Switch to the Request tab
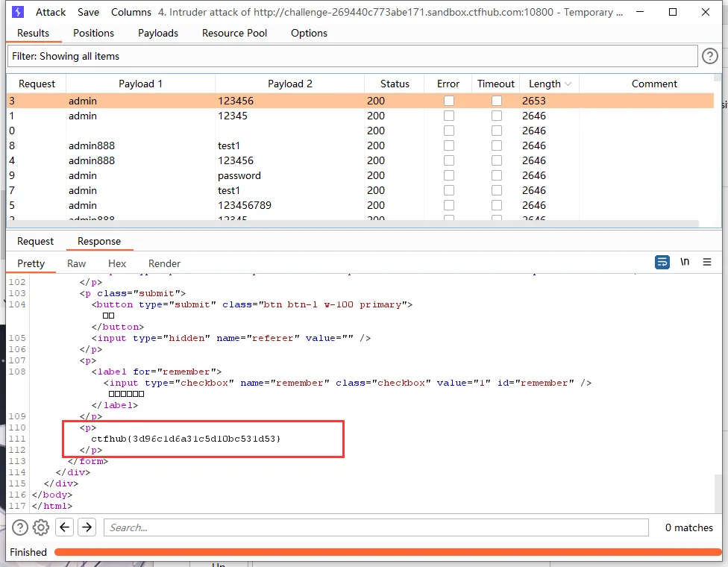The width and height of the screenshot is (728, 567). 36,241
